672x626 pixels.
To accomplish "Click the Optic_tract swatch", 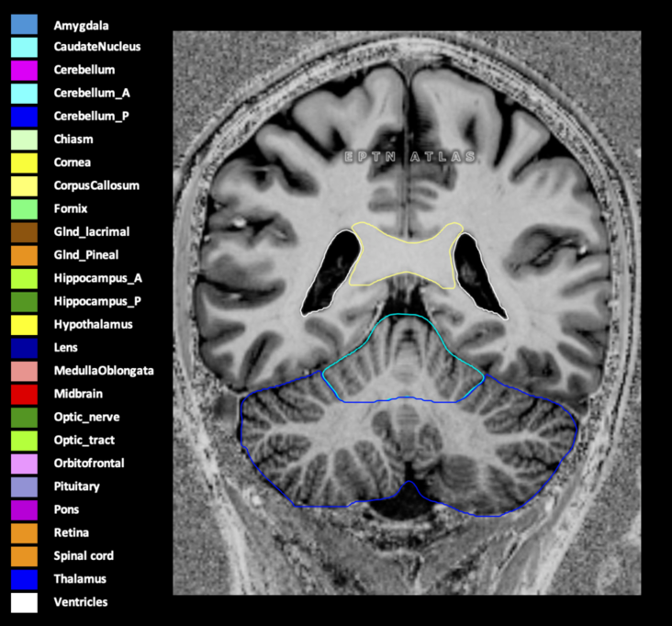I will (x=24, y=441).
